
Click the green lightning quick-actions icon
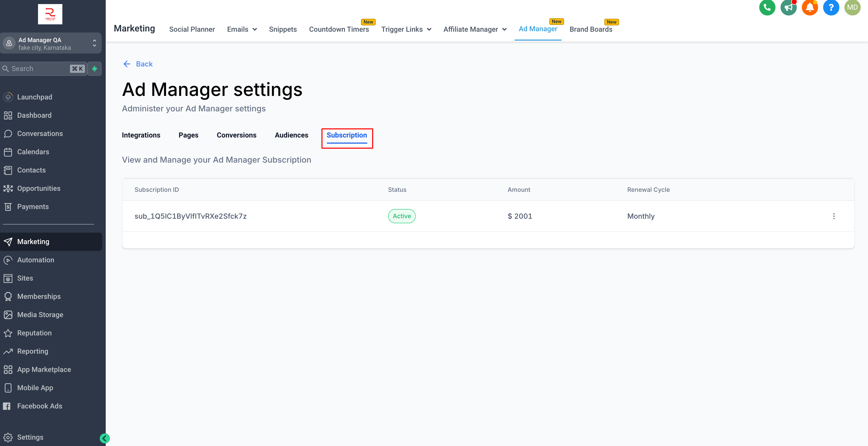point(95,69)
